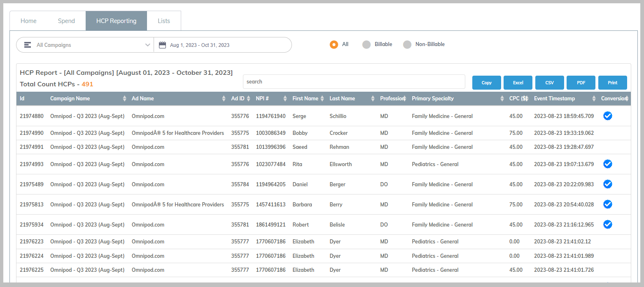Sort by the First Name column arrows

[322, 99]
